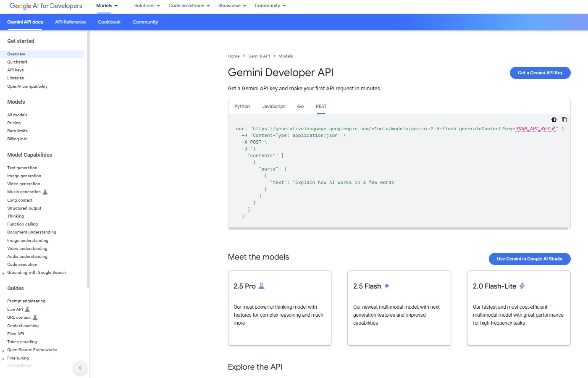588x378 pixels.
Task: Open Thinking sidebar link
Action: 16,216
